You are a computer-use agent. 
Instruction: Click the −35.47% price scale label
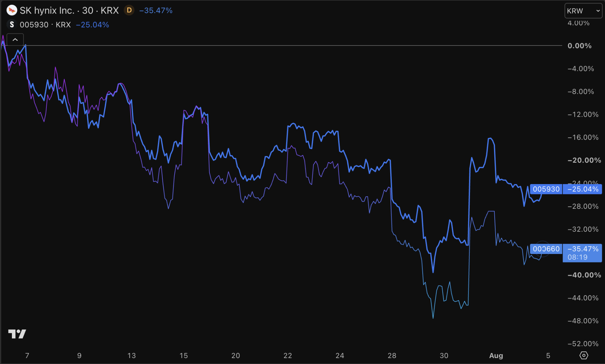pos(583,249)
